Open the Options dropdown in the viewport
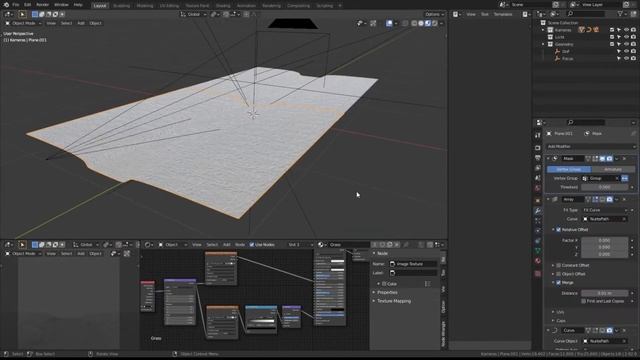The image size is (640, 360). (x=434, y=14)
